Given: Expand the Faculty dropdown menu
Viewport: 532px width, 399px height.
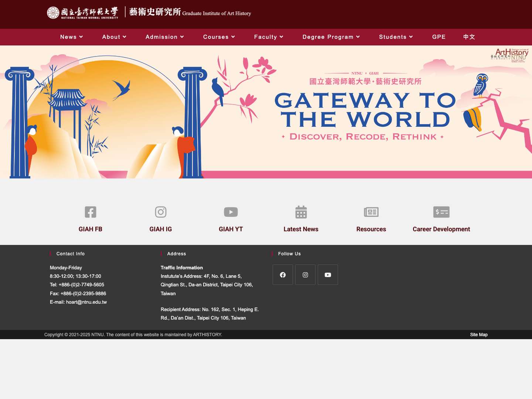Looking at the screenshot, I should coord(269,37).
